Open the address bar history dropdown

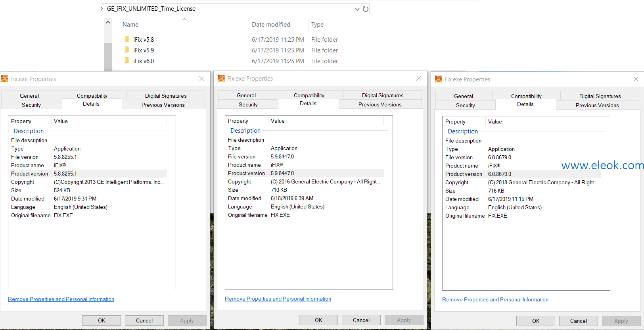[x=357, y=9]
